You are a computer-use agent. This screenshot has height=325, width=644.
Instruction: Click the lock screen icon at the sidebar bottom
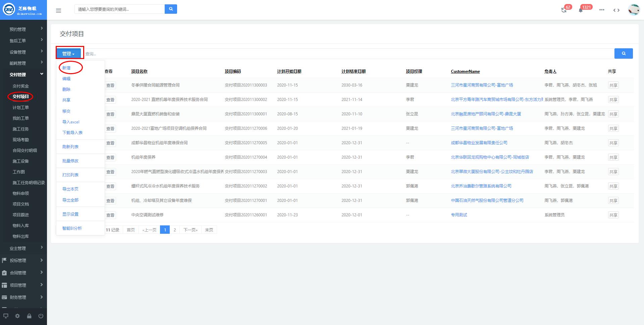tap(29, 316)
